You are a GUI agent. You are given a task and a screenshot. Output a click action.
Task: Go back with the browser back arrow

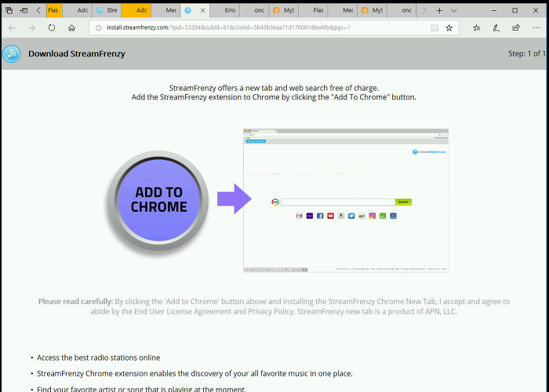(12, 28)
